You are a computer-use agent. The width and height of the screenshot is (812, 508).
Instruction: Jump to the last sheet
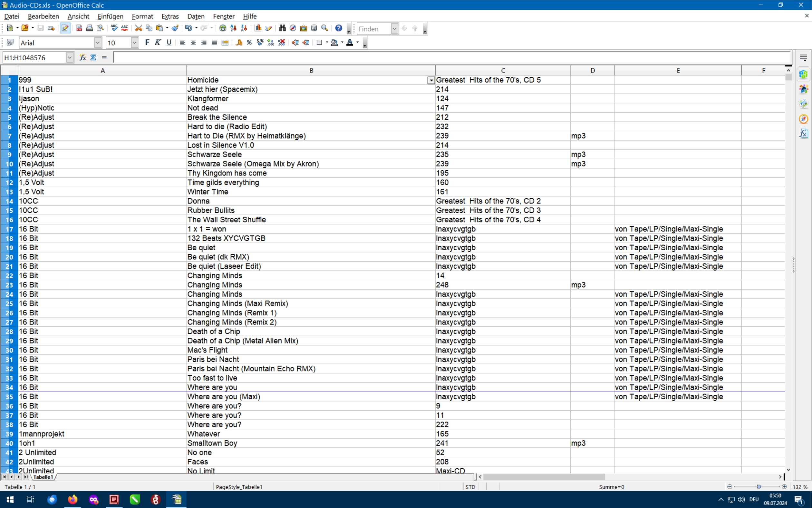click(x=26, y=477)
